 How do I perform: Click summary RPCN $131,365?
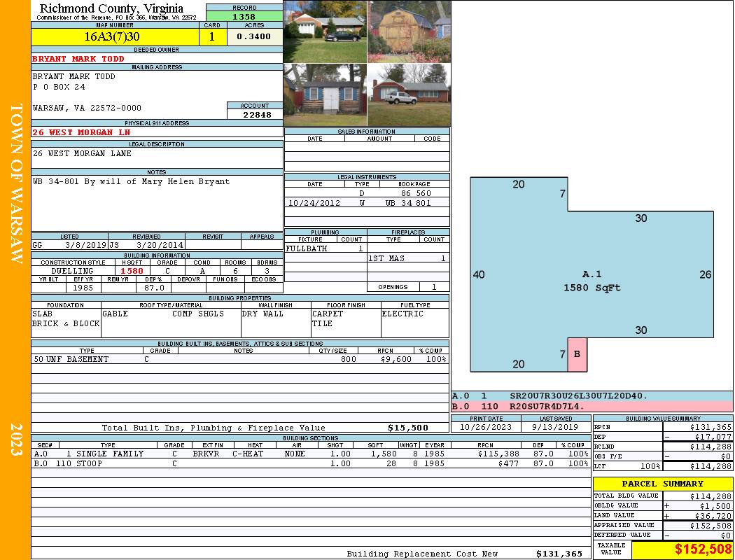(710, 427)
